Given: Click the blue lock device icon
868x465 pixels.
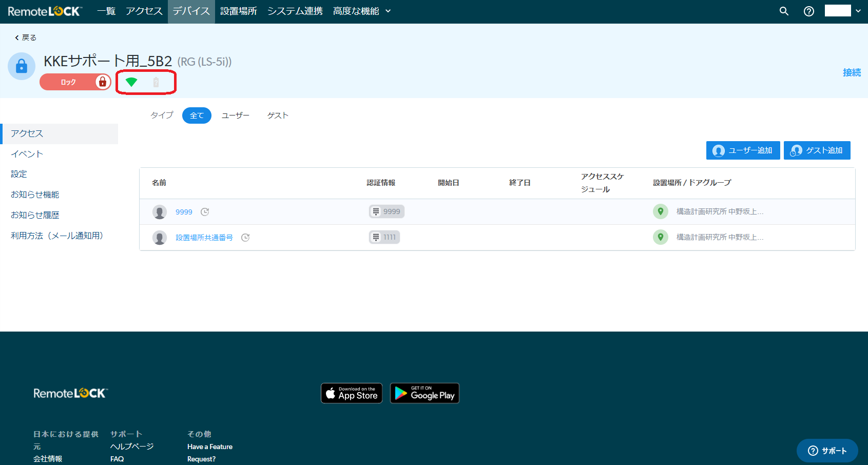Looking at the screenshot, I should pos(22,66).
